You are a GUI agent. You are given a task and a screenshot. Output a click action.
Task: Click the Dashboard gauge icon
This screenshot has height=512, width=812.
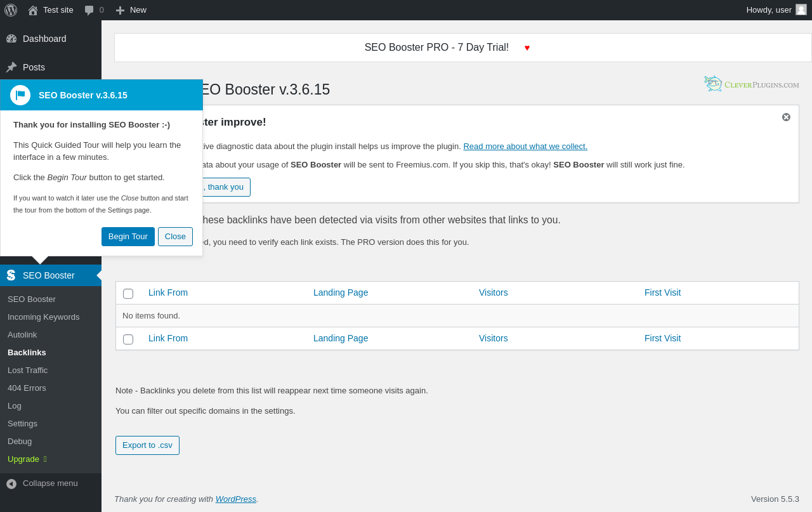click(x=11, y=39)
